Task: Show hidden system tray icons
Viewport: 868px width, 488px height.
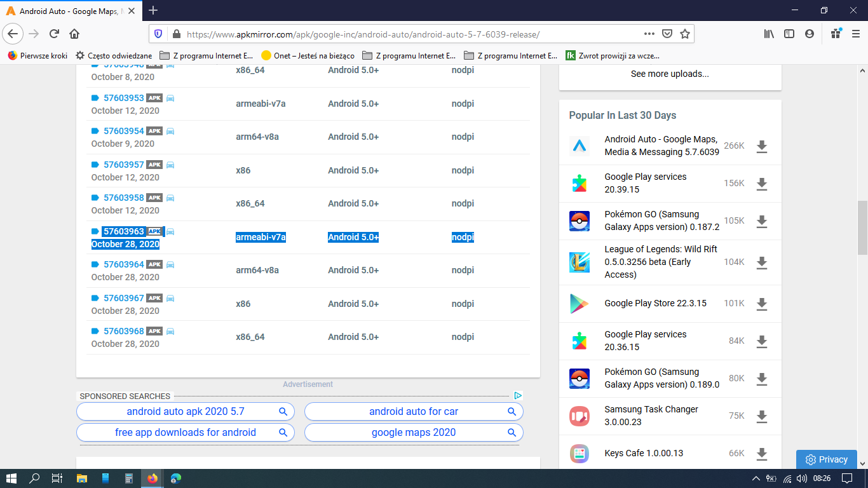Action: (x=756, y=478)
